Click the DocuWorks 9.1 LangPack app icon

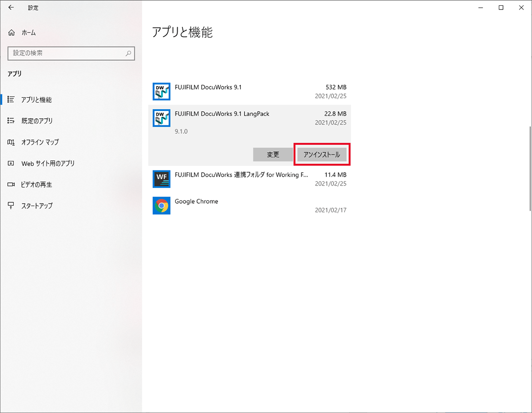coord(161,118)
